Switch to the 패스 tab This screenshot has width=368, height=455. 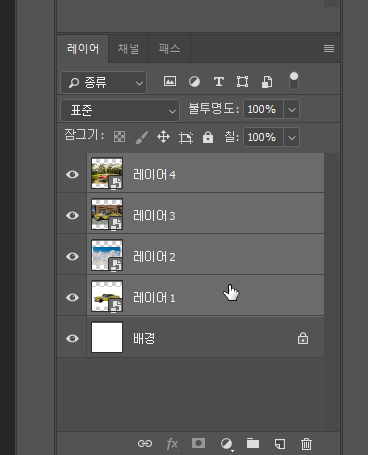tap(169, 49)
